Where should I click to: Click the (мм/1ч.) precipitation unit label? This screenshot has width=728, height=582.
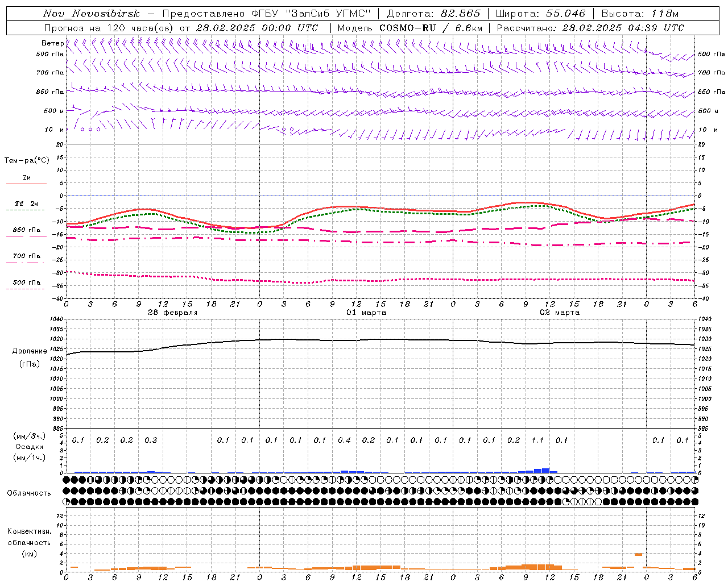[29, 458]
